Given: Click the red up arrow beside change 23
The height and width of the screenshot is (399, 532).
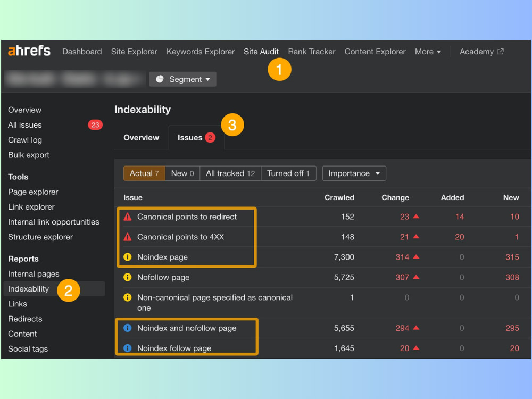Looking at the screenshot, I should (417, 217).
